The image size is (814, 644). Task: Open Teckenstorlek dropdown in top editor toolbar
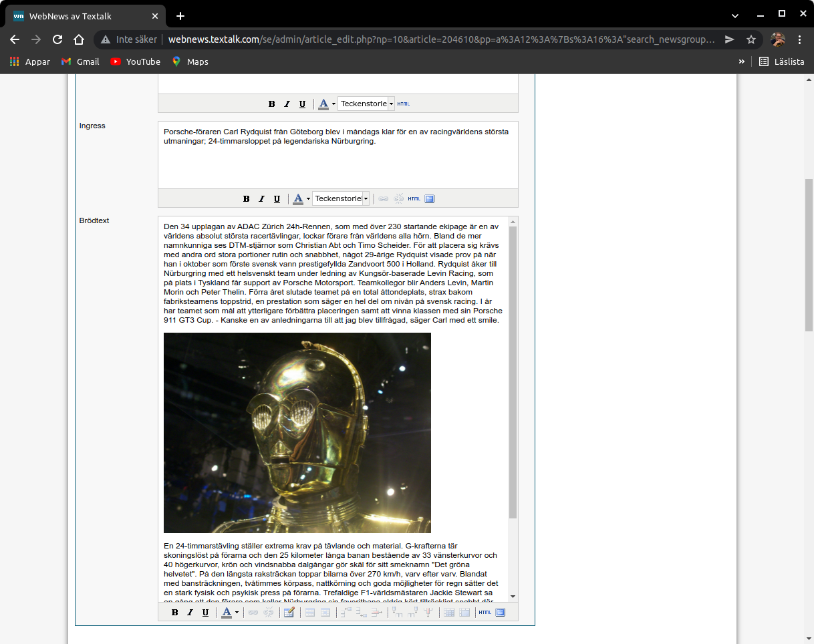(366, 104)
